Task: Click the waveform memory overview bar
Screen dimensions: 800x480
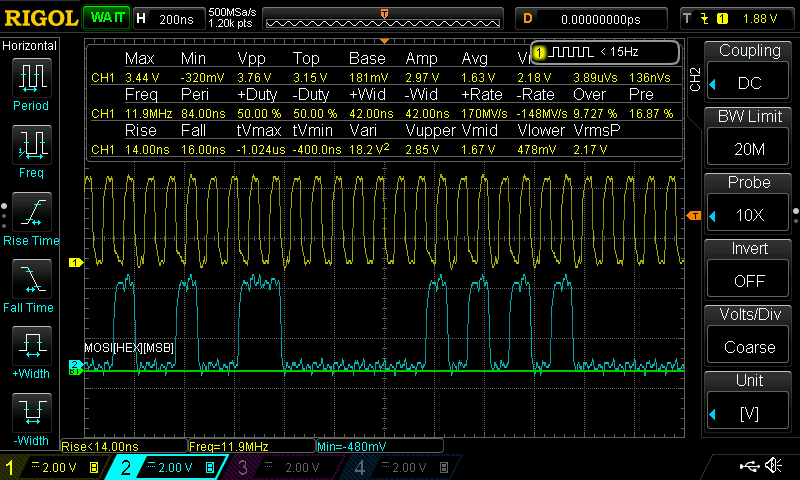Action: point(383,19)
